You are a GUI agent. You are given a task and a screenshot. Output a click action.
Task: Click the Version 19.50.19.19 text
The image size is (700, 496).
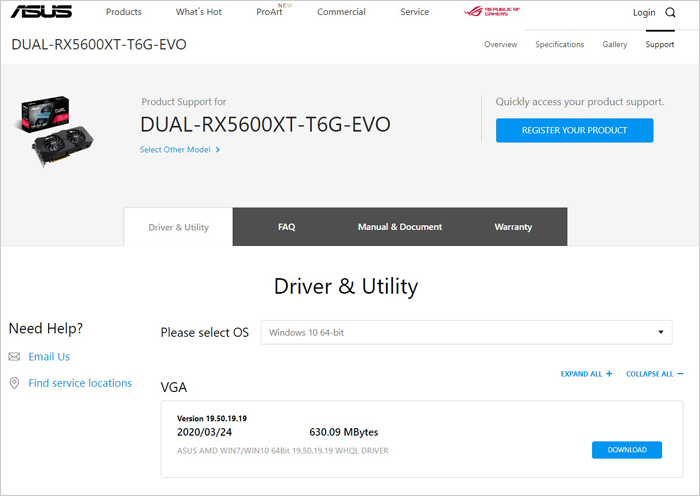[x=212, y=418]
